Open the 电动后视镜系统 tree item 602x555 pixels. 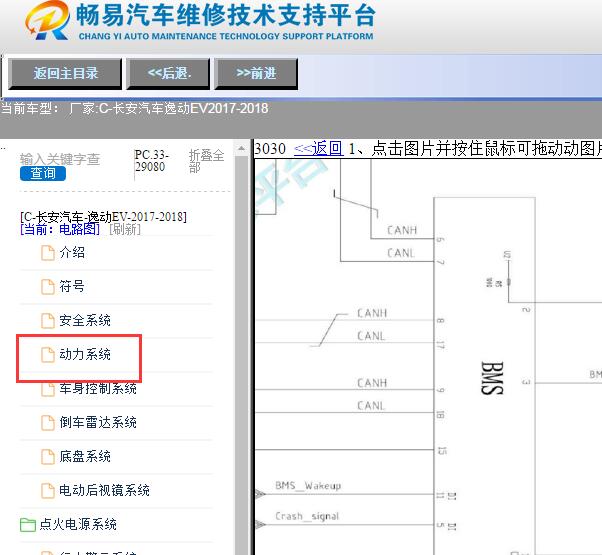104,490
